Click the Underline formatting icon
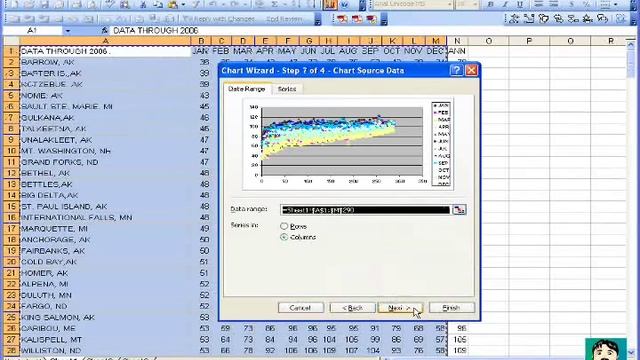 [x=520, y=4]
